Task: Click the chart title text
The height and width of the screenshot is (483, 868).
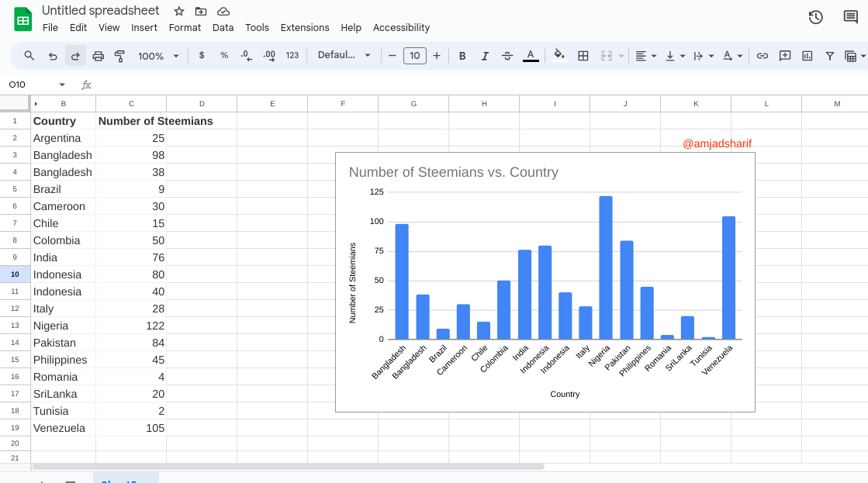Action: 453,172
